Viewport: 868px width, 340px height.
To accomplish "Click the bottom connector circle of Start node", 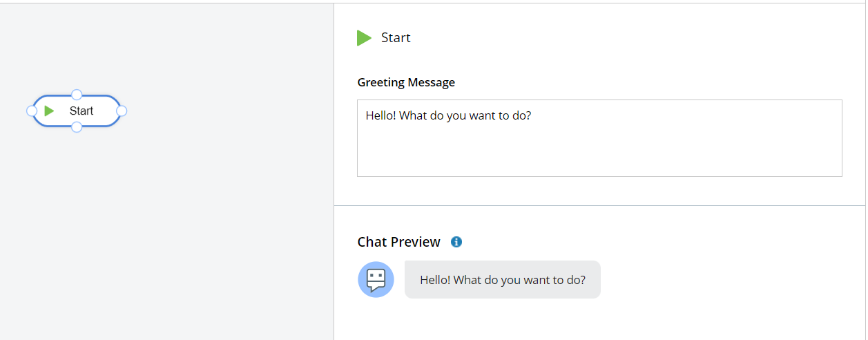I will (77, 126).
